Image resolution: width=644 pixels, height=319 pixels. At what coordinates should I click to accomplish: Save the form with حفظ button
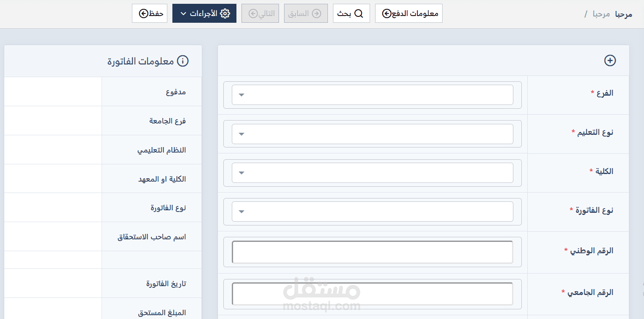pos(150,13)
